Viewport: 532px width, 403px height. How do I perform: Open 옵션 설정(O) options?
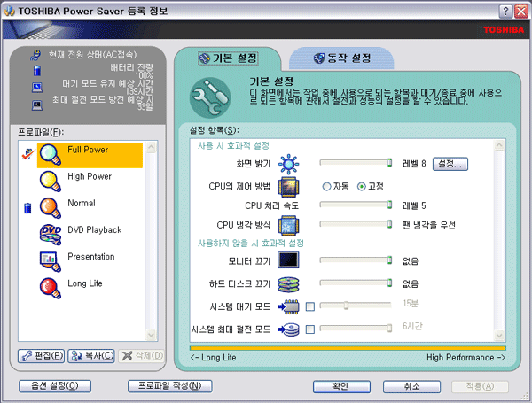click(55, 386)
